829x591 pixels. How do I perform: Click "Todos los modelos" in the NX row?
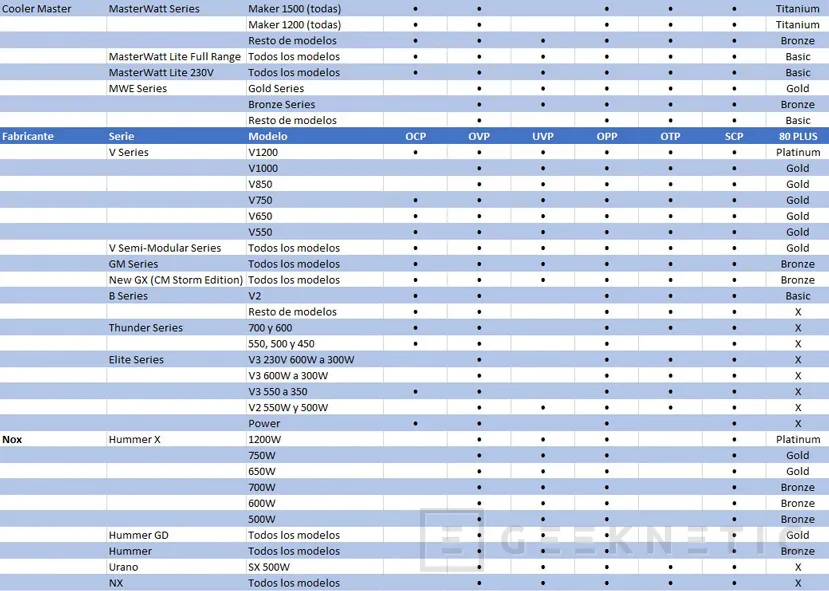pyautogui.click(x=294, y=583)
